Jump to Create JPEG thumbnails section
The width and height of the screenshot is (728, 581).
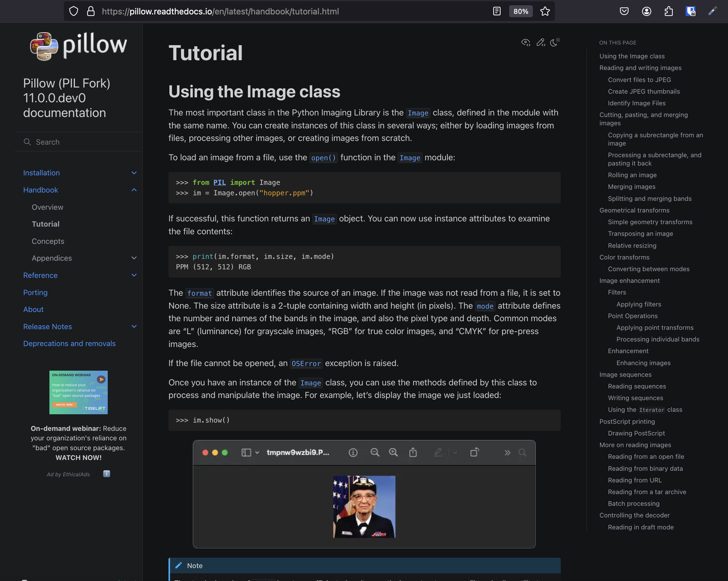coord(644,92)
